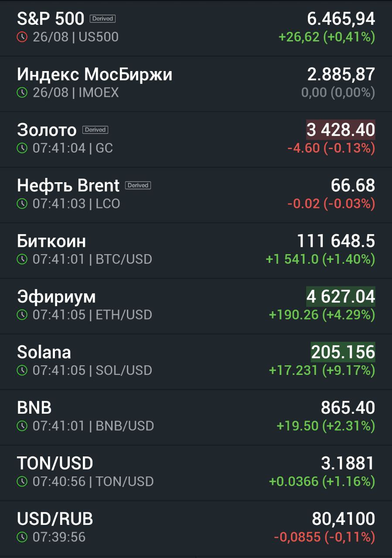Click the Derived badge next to Нефть Brent
Image resolution: width=392 pixels, height=558 pixels.
(x=138, y=185)
